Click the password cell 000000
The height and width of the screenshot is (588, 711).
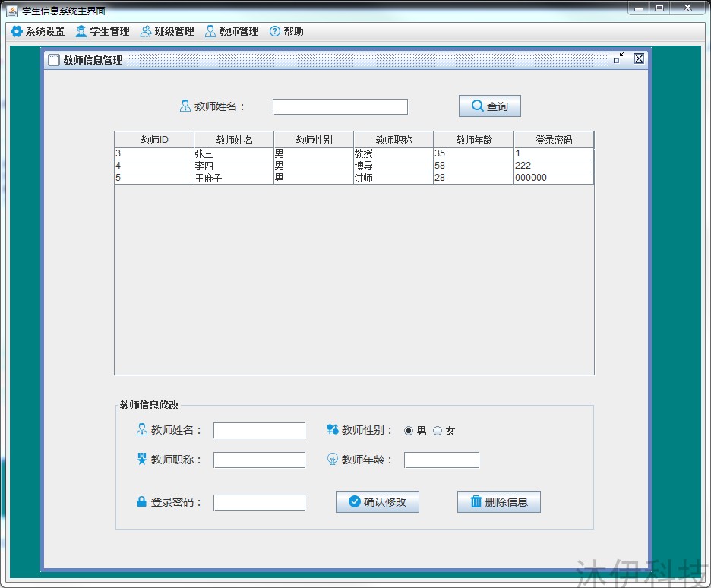pos(554,178)
